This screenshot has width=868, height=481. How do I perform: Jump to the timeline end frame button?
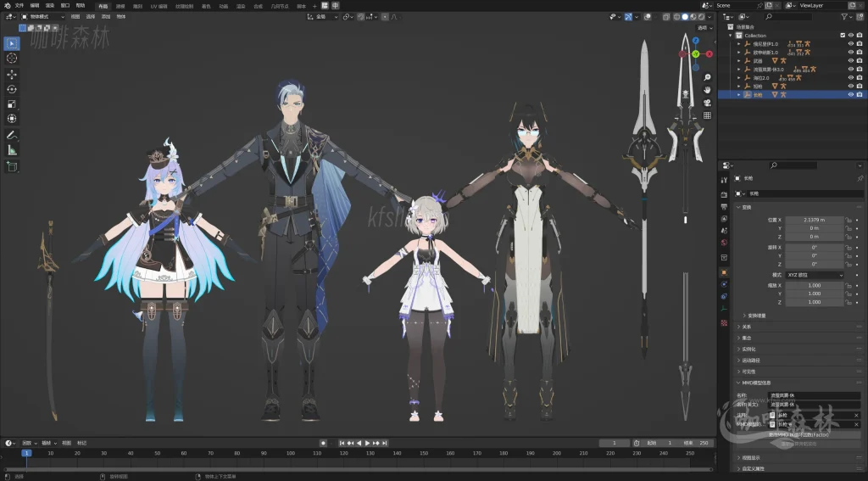tap(385, 443)
